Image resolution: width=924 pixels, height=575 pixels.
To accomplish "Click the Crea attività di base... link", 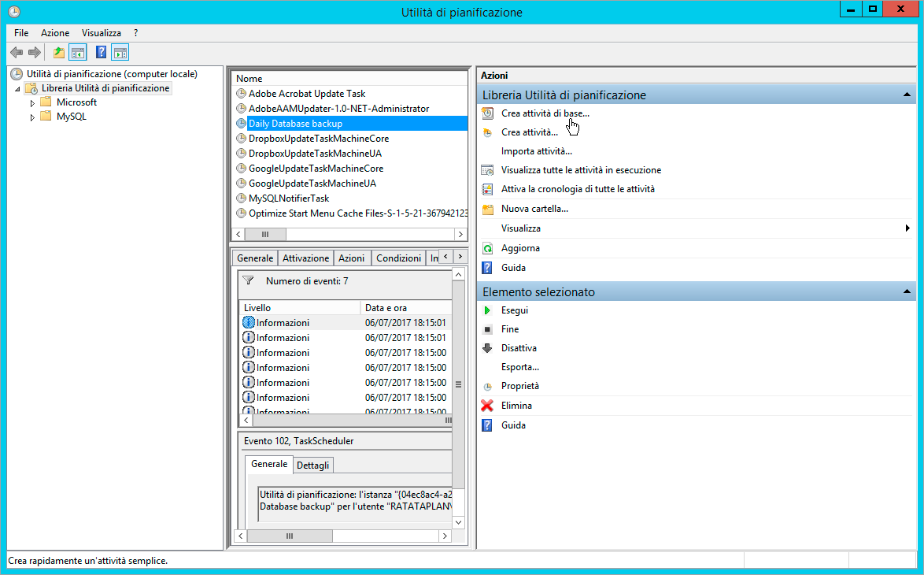I will tap(545, 113).
